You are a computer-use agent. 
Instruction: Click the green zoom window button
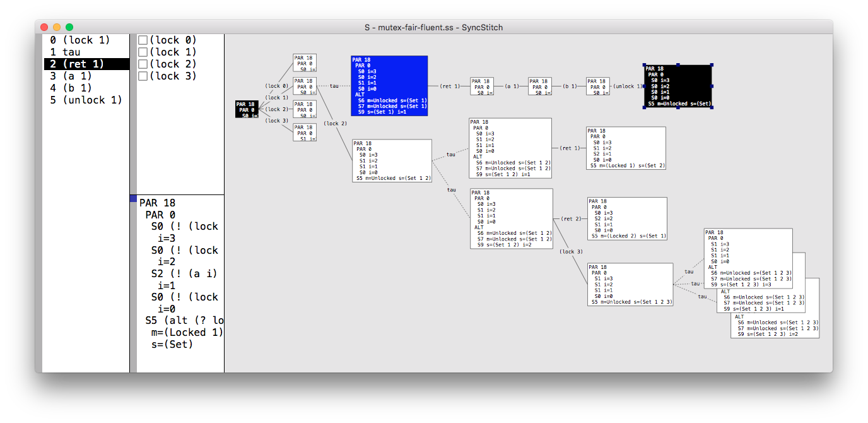tap(69, 27)
